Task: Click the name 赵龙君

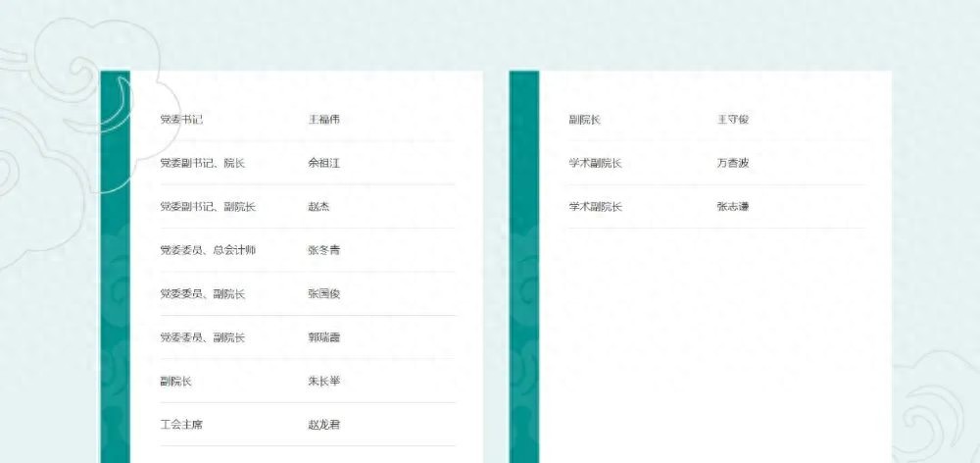Action: tap(323, 425)
